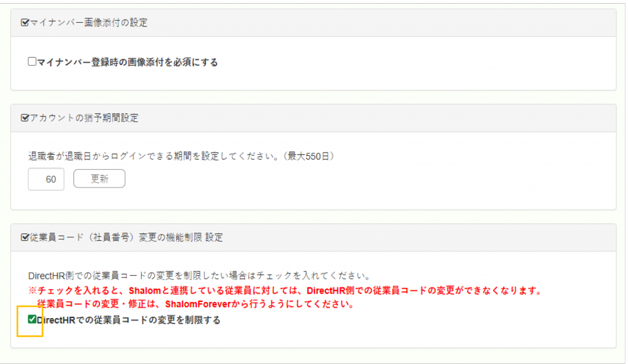
Task: Click red note mentioning ShalomForeverから行う
Action: (x=196, y=304)
